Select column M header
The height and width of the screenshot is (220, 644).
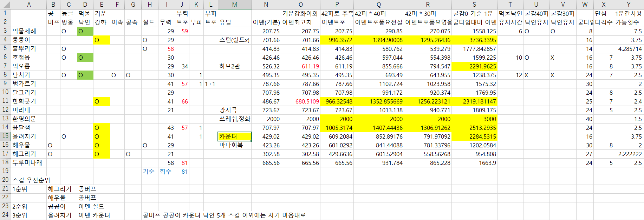[x=234, y=5]
